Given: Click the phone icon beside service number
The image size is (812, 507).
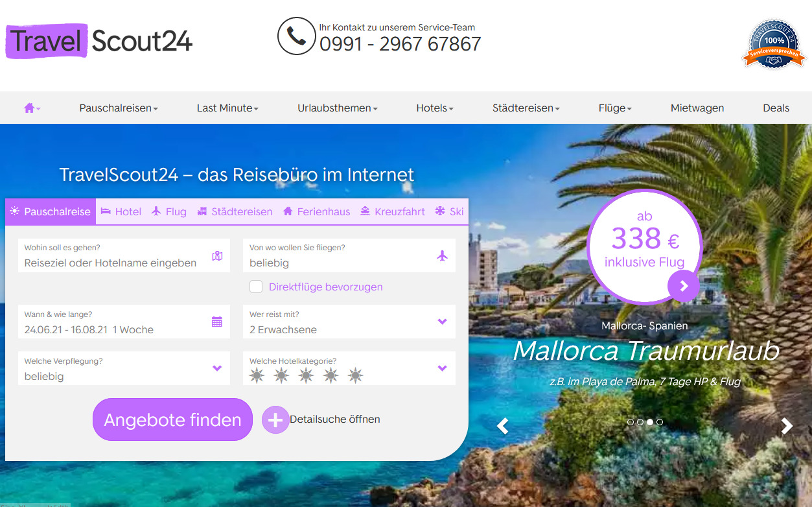Looking at the screenshot, I should 296,36.
